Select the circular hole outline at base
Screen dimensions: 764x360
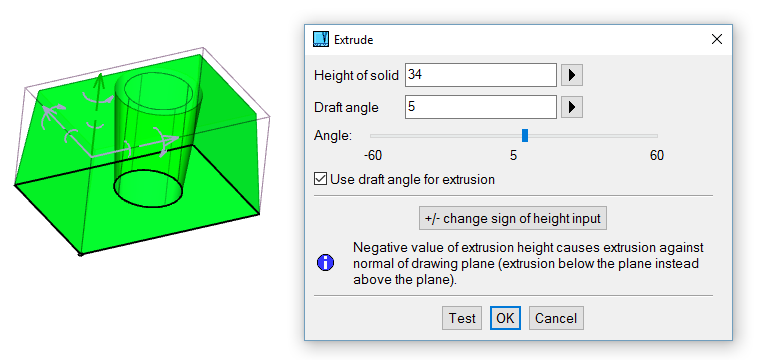[149, 189]
